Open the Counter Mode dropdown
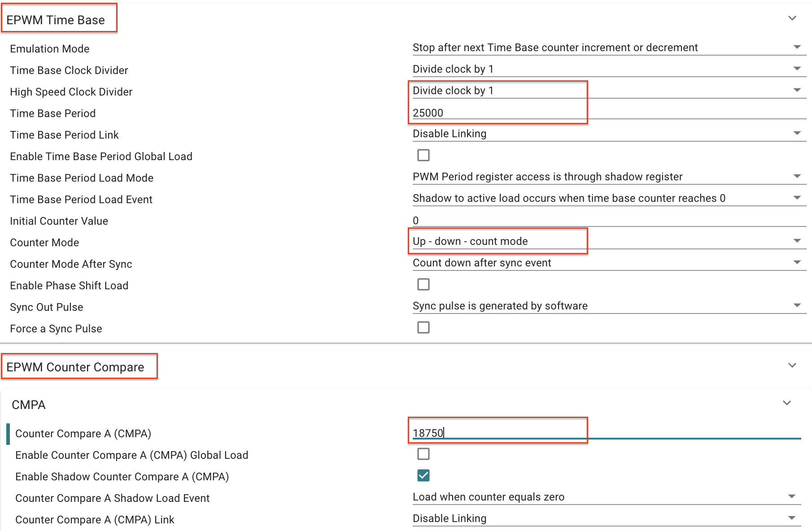The image size is (812, 531). click(608, 241)
